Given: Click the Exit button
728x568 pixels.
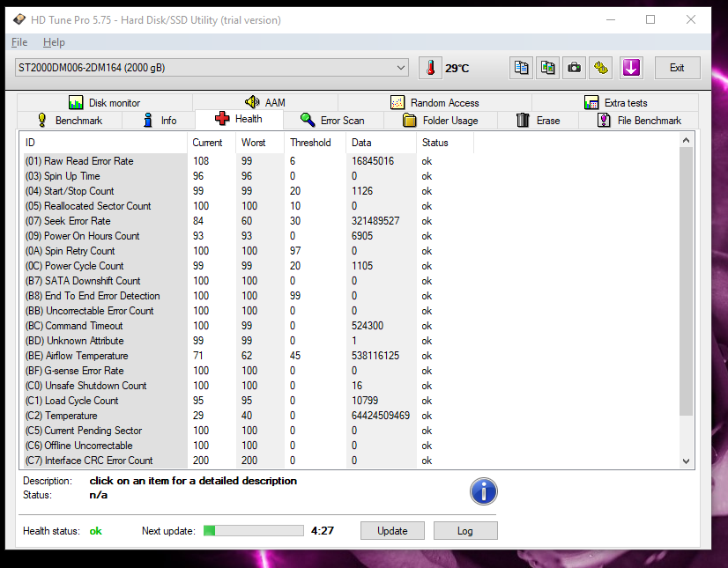Looking at the screenshot, I should pos(677,68).
